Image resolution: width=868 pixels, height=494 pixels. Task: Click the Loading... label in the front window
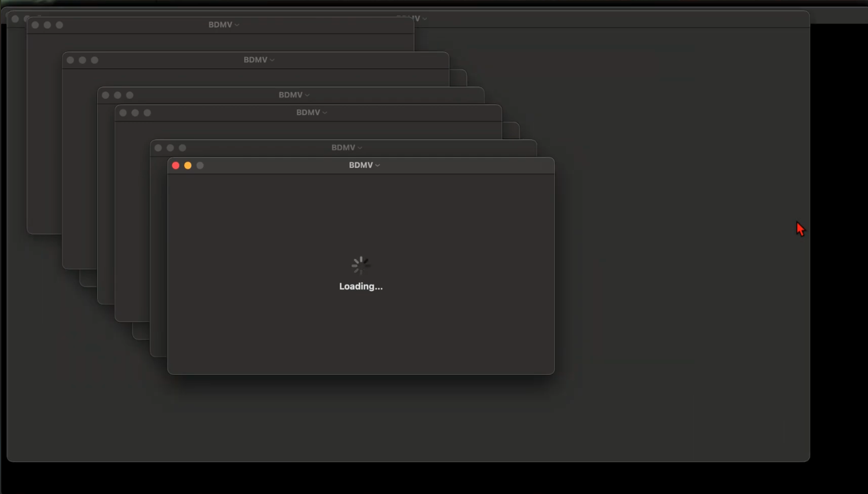[x=361, y=287]
